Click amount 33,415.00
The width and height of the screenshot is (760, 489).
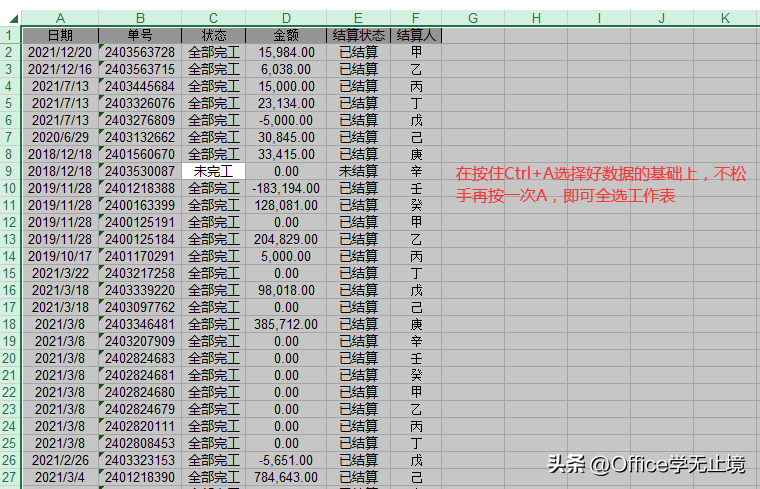pos(286,155)
